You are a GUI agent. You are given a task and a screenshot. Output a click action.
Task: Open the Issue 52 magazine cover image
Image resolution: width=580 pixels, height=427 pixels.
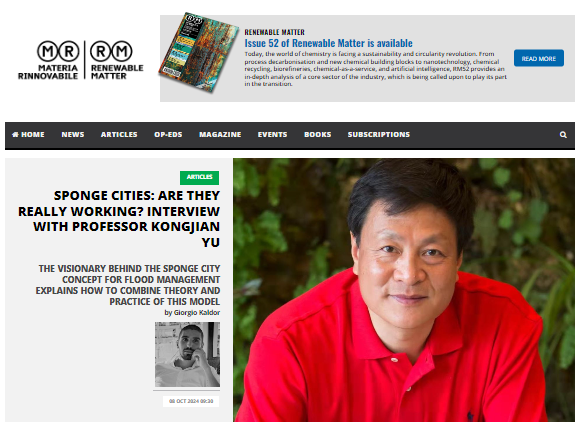[199, 52]
